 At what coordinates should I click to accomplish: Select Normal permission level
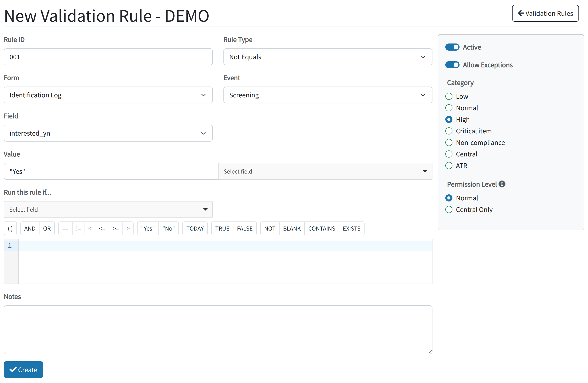(449, 198)
